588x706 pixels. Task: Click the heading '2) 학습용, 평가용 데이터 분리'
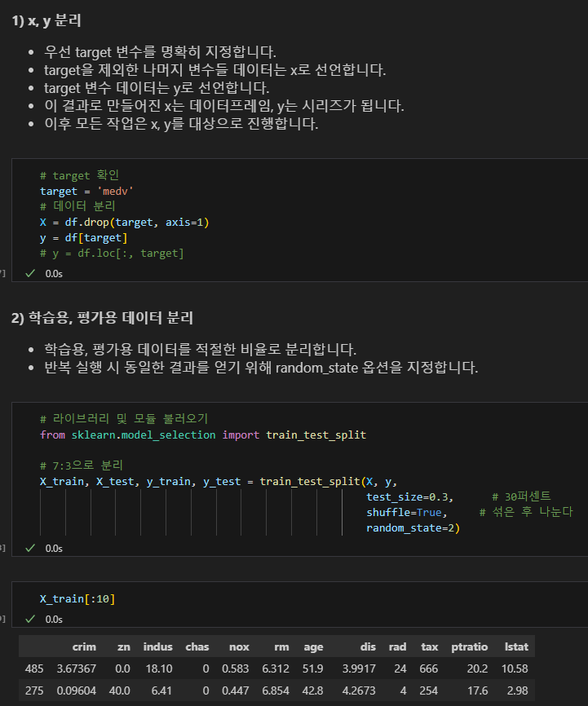pyautogui.click(x=102, y=318)
